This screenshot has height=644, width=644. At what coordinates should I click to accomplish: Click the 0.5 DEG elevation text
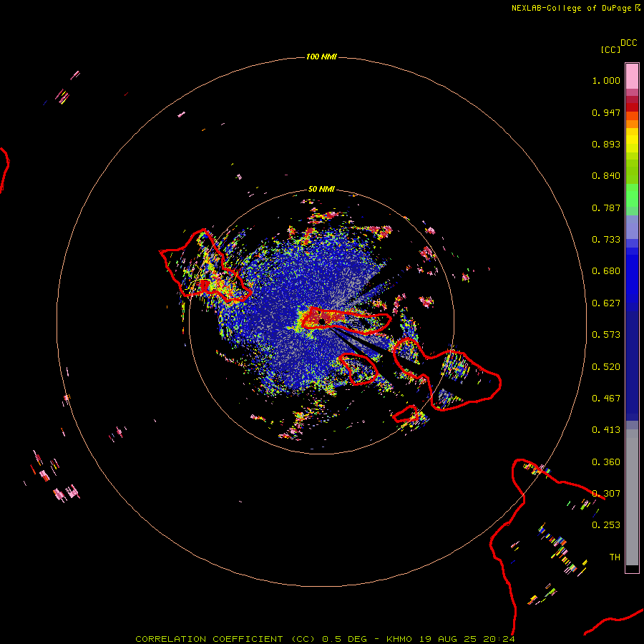click(344, 639)
